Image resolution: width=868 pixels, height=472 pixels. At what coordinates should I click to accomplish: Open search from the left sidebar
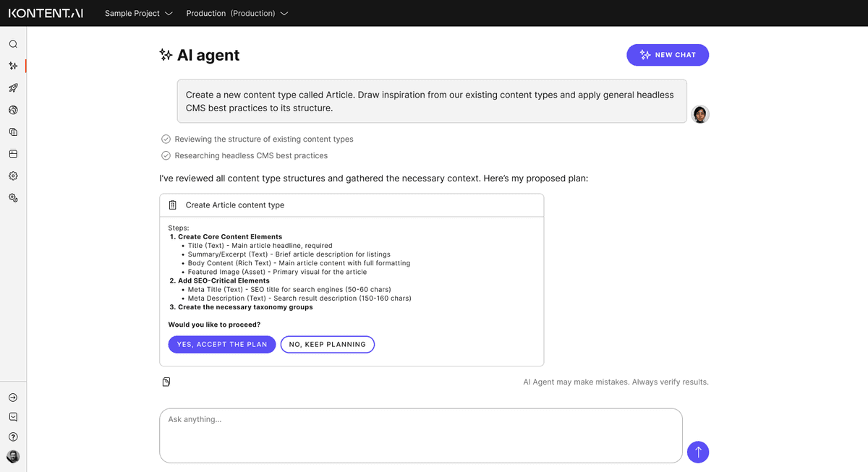(13, 43)
